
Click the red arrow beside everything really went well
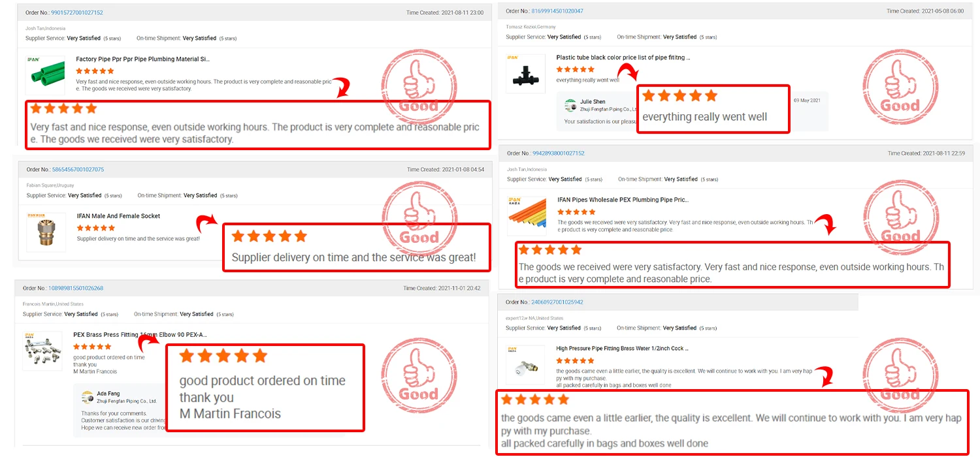tap(629, 71)
